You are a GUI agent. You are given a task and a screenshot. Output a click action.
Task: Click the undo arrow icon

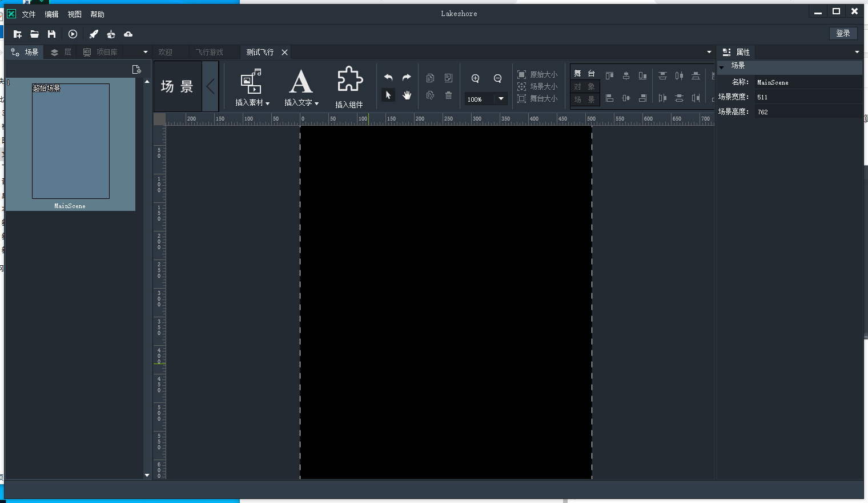[388, 78]
